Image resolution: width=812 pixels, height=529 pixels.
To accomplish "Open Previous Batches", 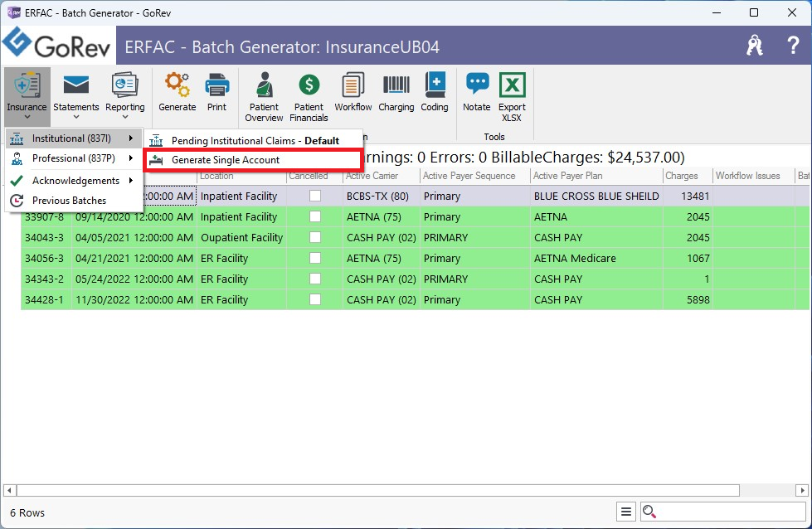I will point(74,201).
